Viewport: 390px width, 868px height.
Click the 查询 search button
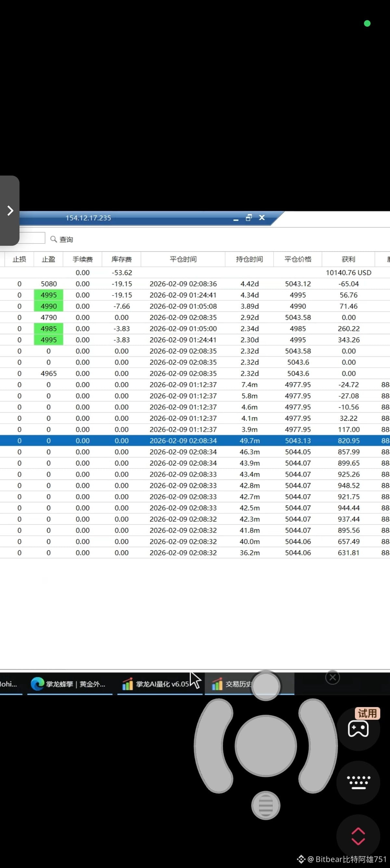tap(62, 239)
